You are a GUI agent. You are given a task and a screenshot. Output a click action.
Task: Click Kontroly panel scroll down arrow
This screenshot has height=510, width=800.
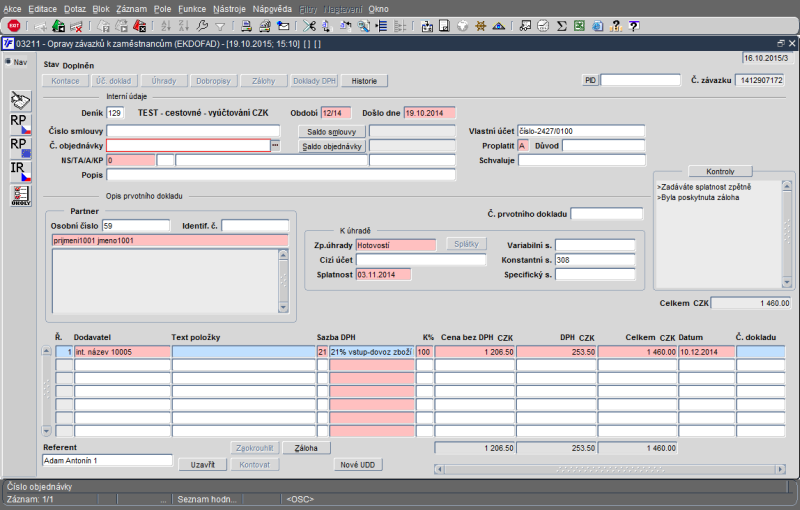click(786, 282)
